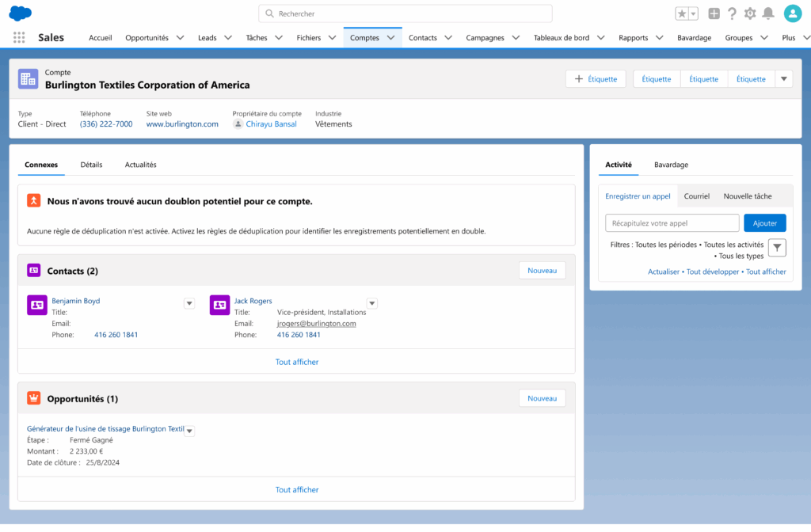Switch to the Détails tab
811x532 pixels.
click(91, 165)
